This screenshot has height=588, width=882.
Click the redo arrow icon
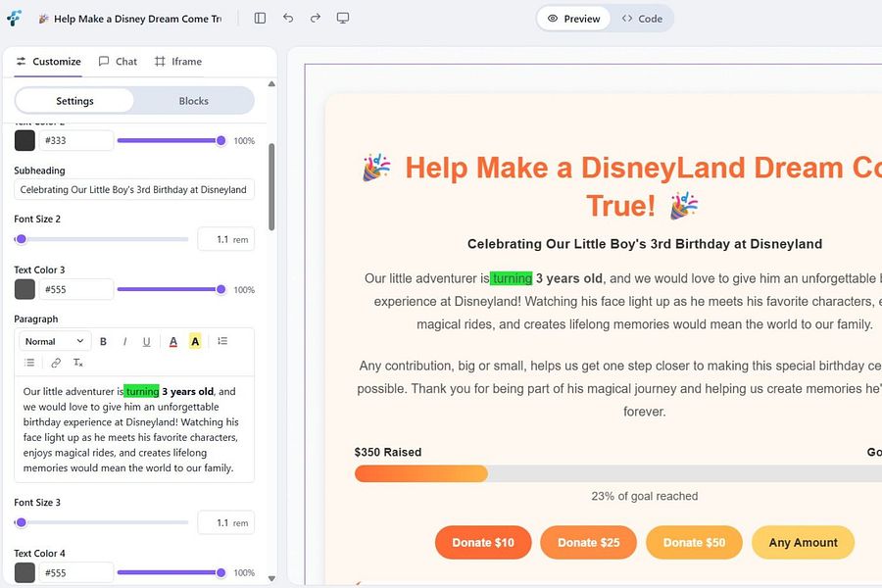pos(315,18)
